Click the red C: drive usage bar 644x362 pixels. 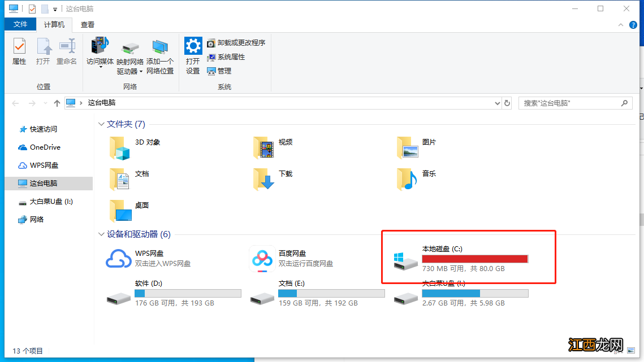[x=475, y=259]
